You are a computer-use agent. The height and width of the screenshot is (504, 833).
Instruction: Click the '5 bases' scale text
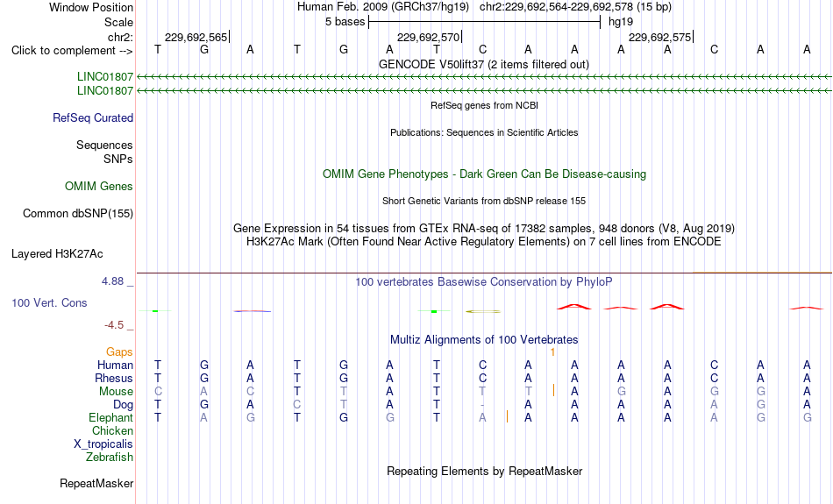point(345,22)
